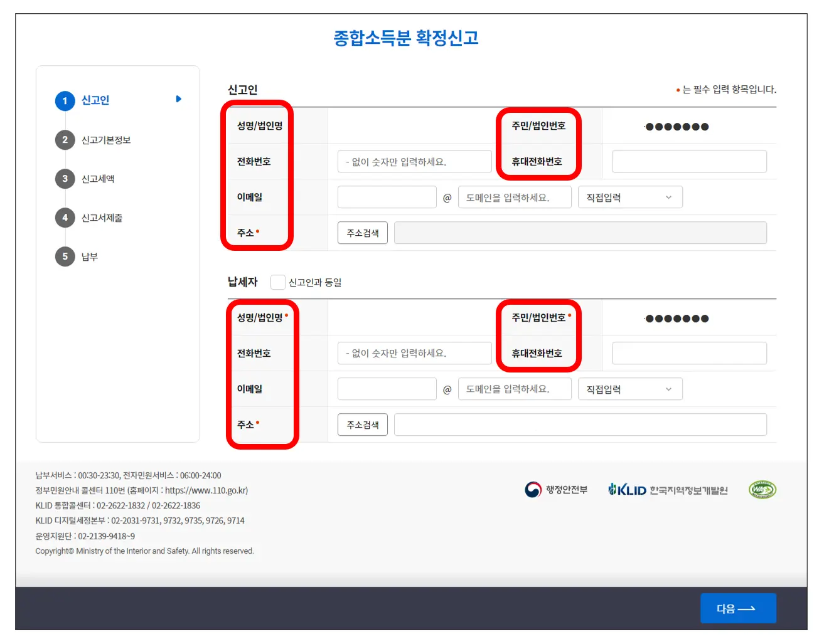Click the green WA certification mark
This screenshot has width=829, height=644.
[x=761, y=489]
